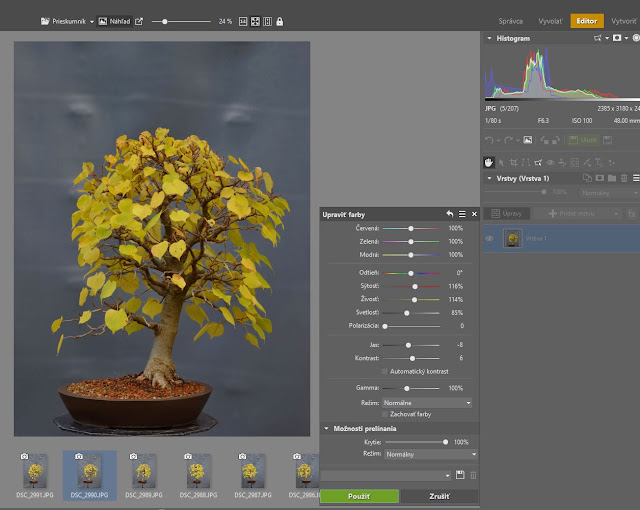Open the blending Režim Normálny dropdown
The image size is (640, 510).
(431, 454)
